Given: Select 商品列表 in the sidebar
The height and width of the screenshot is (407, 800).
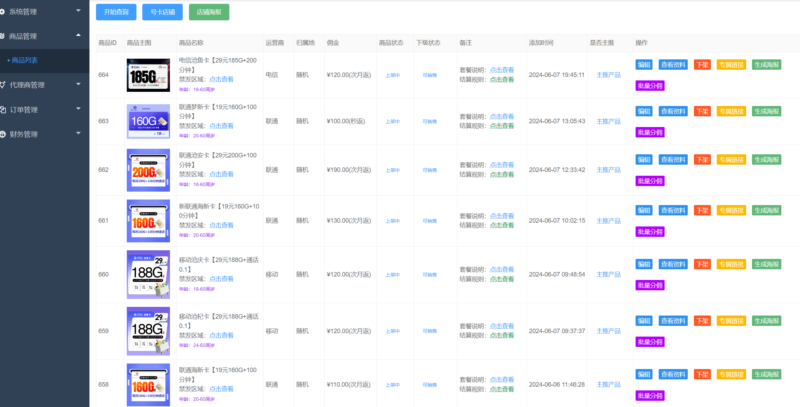Looking at the screenshot, I should pos(24,60).
